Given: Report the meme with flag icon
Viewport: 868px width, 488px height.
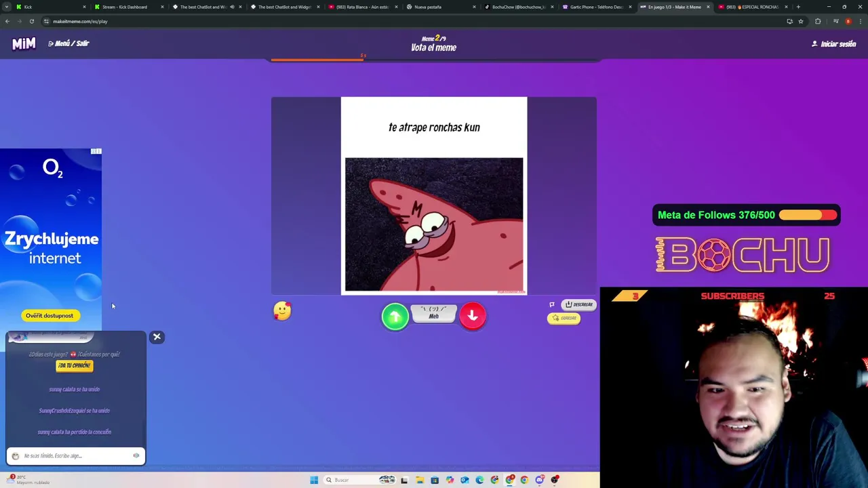Looking at the screenshot, I should (552, 304).
